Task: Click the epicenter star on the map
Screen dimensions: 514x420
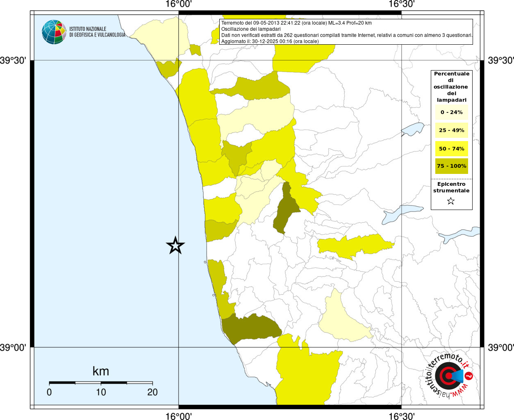Action: tap(175, 245)
